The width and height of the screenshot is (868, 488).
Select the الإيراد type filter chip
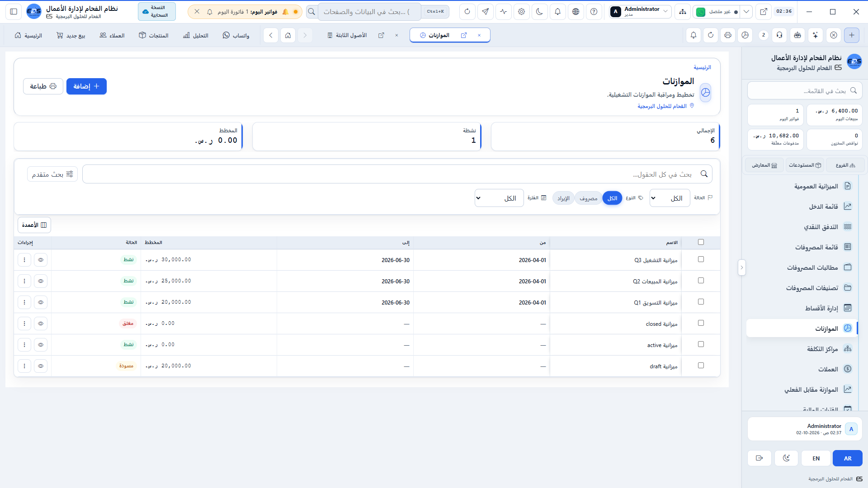pos(563,198)
